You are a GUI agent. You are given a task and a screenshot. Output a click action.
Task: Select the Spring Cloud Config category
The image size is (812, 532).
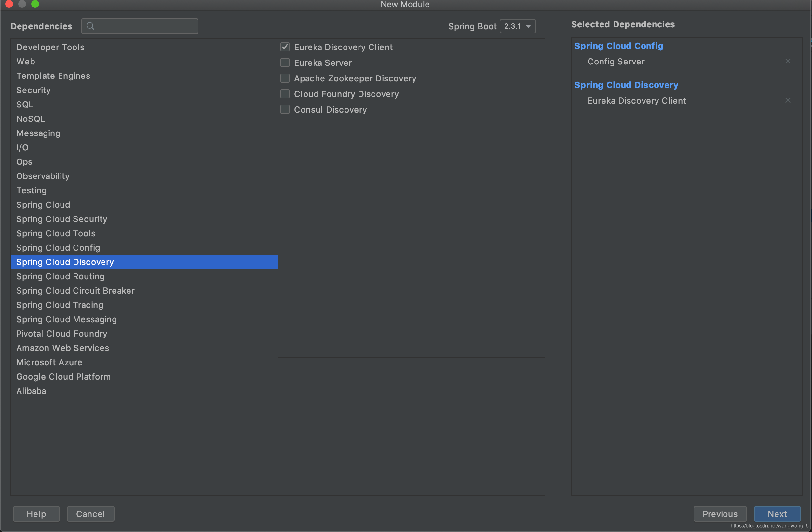pos(58,247)
